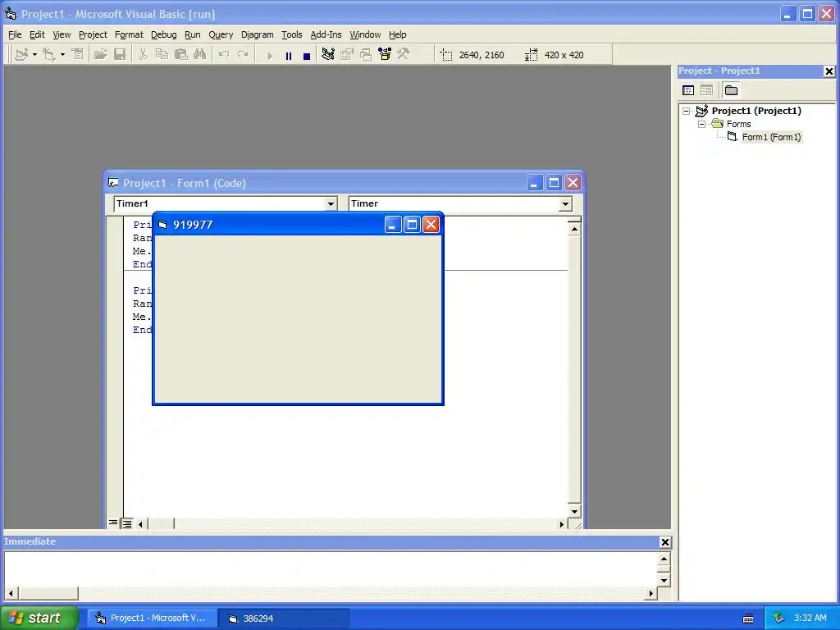Open the Toolbox hammer-wrench icon

[404, 55]
